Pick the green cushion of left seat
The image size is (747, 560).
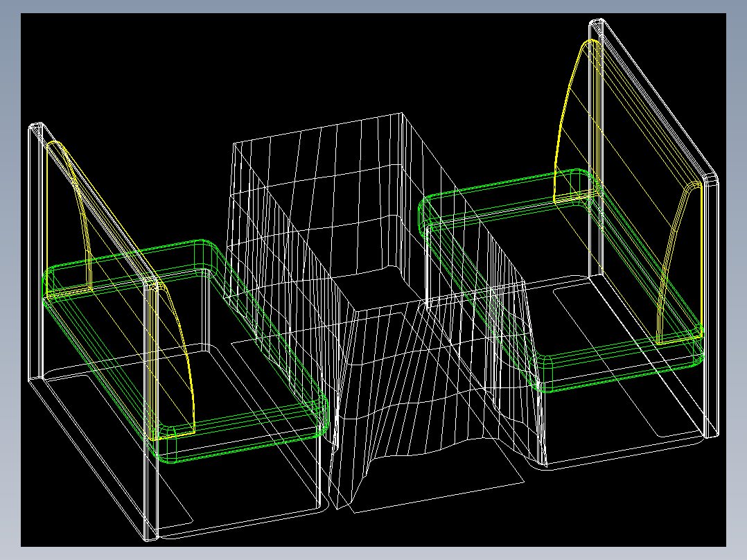[x=186, y=351]
